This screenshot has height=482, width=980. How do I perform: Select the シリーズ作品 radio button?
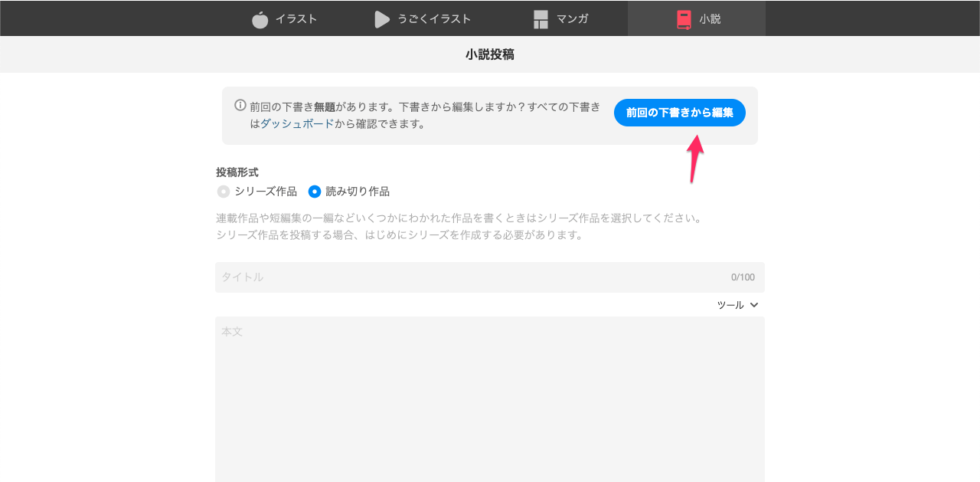[x=224, y=192]
